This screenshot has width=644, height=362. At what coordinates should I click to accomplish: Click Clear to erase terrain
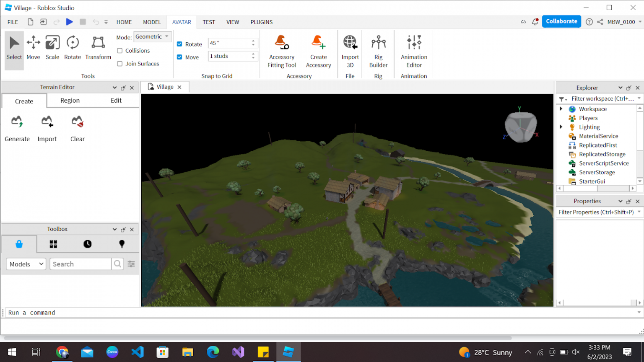77,128
